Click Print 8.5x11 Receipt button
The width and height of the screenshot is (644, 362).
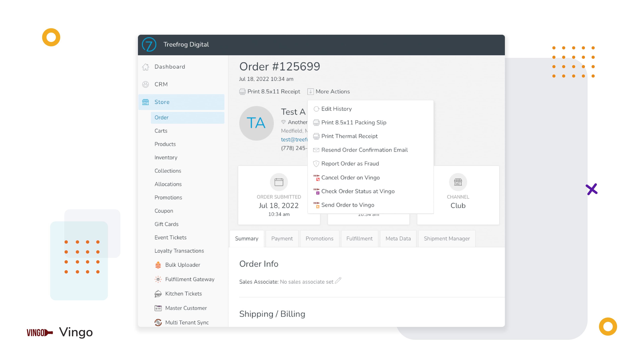(270, 92)
